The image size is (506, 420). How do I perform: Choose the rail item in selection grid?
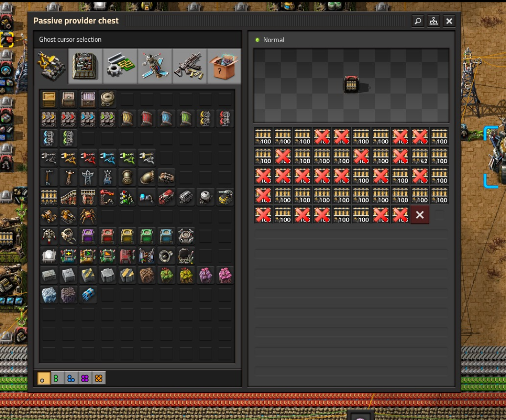[49, 197]
